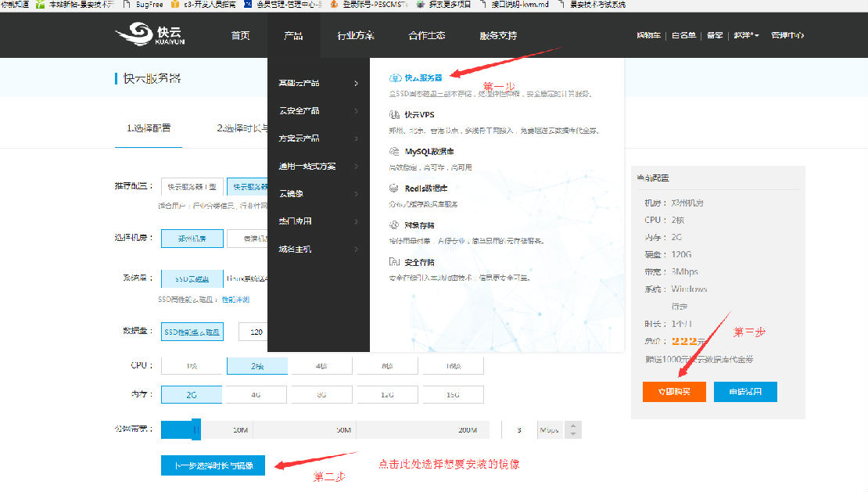Screen dimensions: 868x492
Task: Expand the 云安全产品 category chevron
Action: pyautogui.click(x=356, y=111)
